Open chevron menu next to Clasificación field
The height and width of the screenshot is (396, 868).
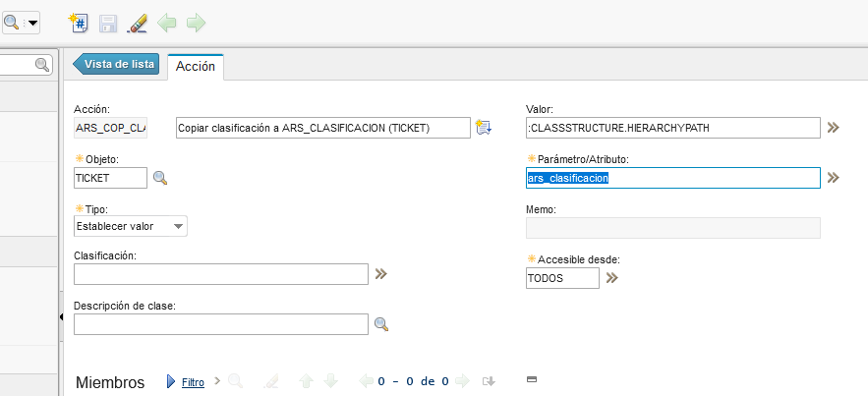[x=381, y=273]
